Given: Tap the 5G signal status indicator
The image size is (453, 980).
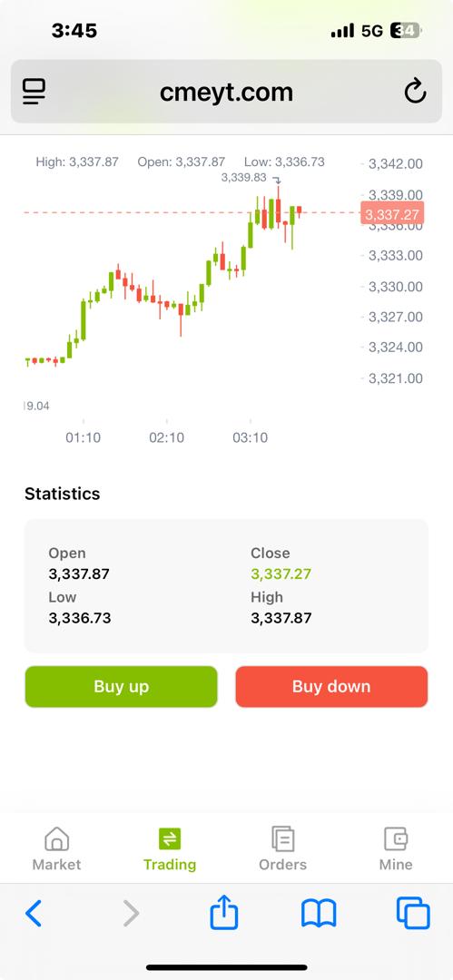Looking at the screenshot, I should pos(371,31).
